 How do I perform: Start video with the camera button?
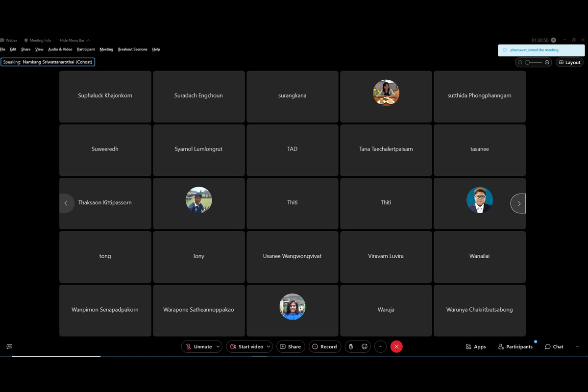point(246,346)
